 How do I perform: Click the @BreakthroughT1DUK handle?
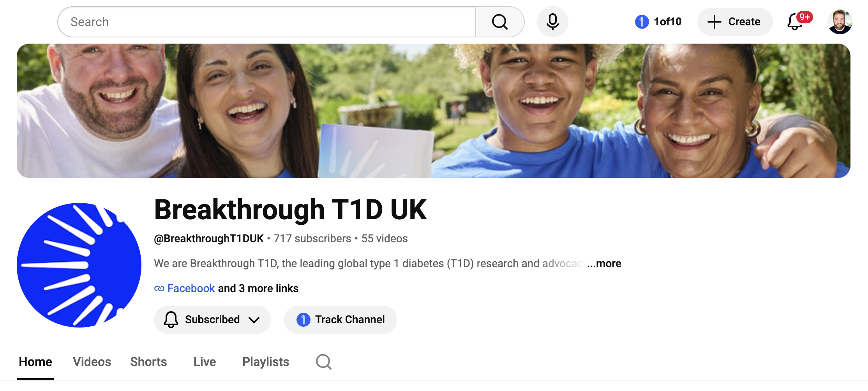209,238
